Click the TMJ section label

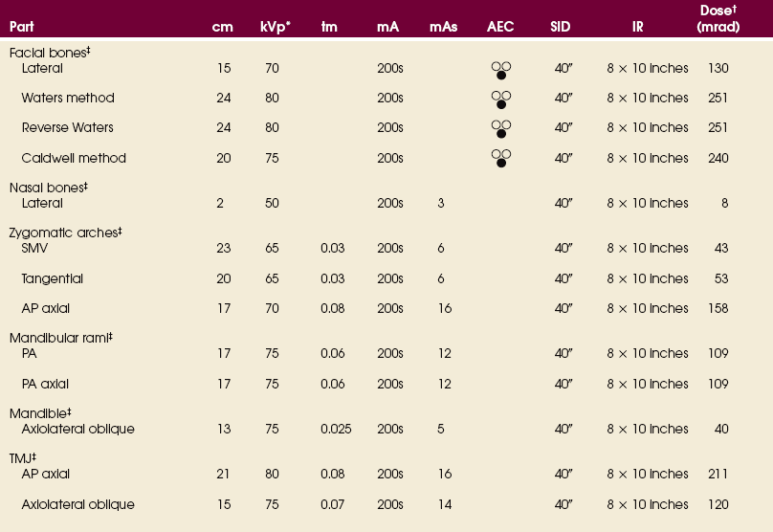pos(24,458)
